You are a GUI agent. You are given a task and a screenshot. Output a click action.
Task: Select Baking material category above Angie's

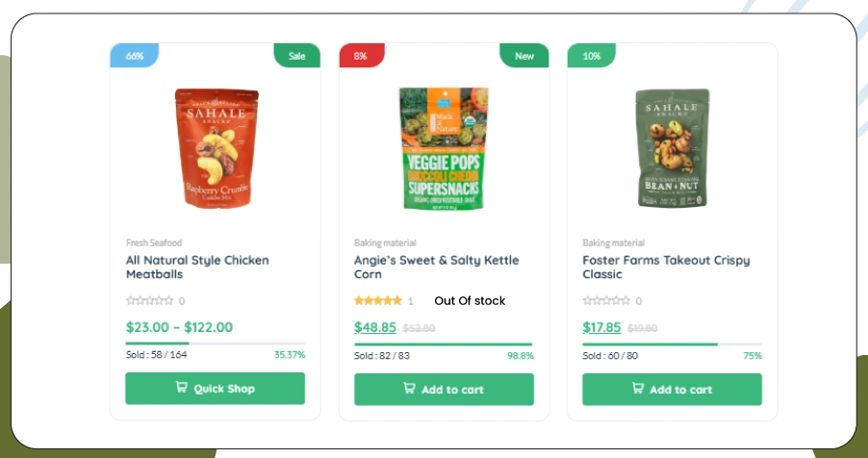tap(385, 243)
